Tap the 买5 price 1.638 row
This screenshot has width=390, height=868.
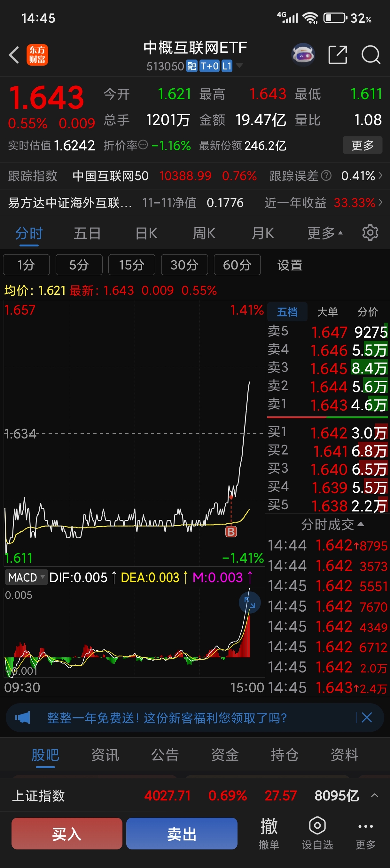(327, 505)
